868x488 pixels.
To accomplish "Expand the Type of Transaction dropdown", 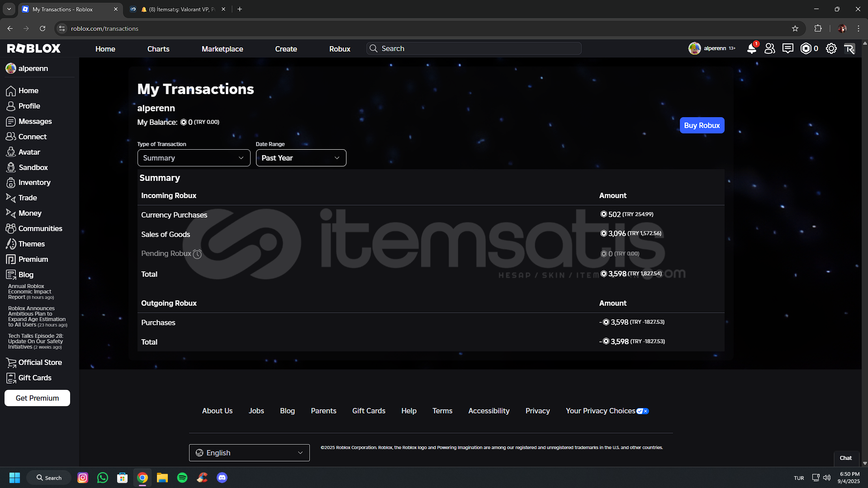I will [x=194, y=158].
